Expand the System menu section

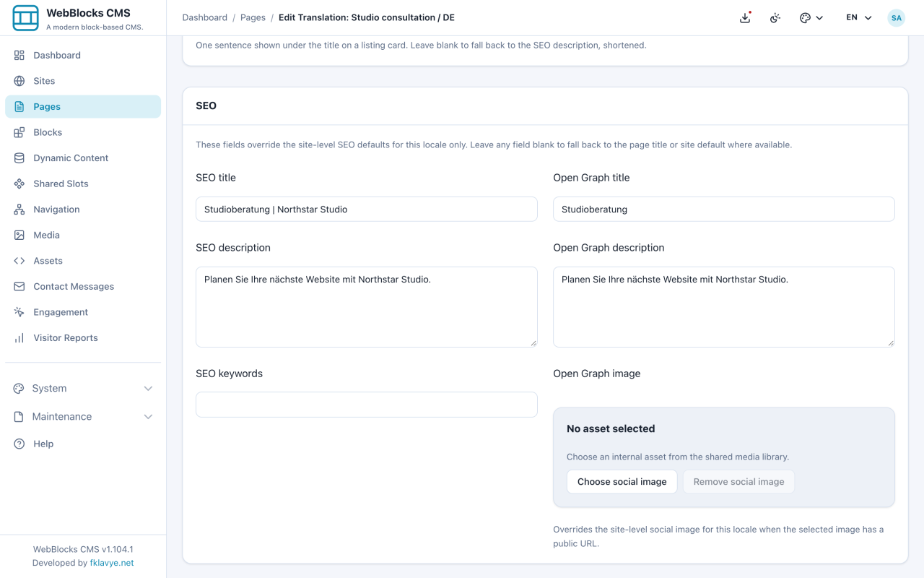pyautogui.click(x=83, y=388)
